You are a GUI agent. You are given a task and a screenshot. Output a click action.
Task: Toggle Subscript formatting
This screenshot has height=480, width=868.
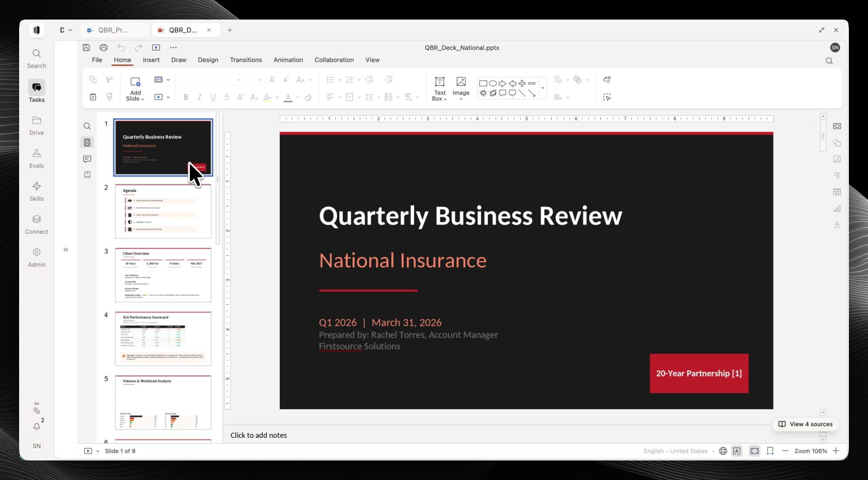click(254, 97)
